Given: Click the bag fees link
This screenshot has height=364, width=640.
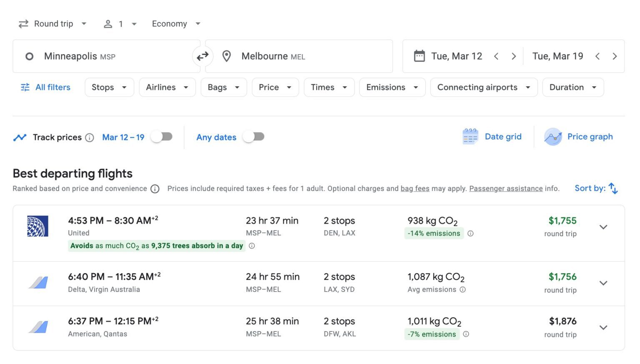Looking at the screenshot, I should coord(415,188).
